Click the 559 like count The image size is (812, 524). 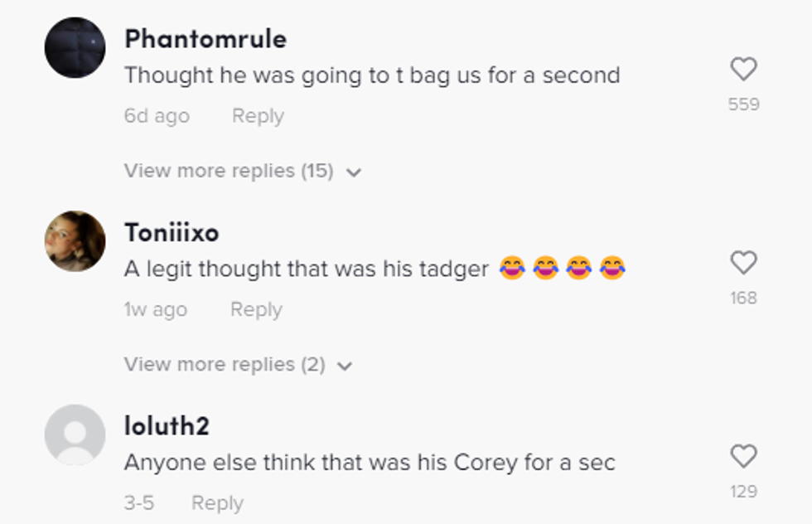pyautogui.click(x=743, y=104)
